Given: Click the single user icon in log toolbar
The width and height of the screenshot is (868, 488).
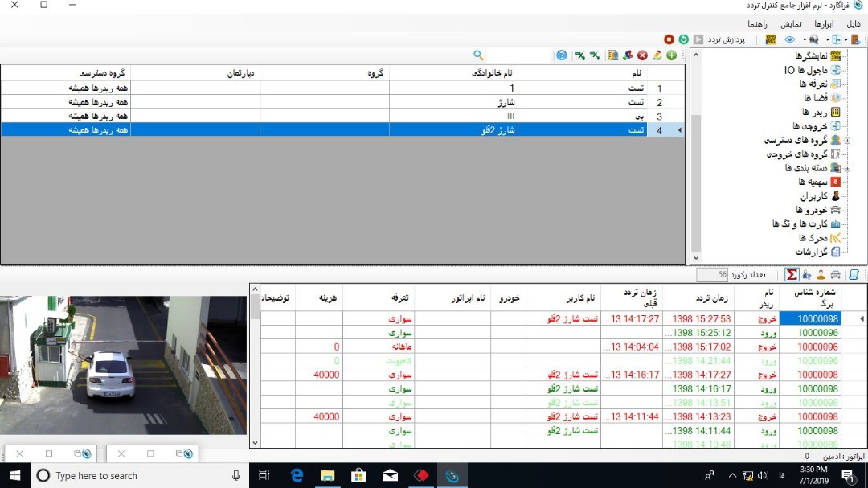Looking at the screenshot, I should (821, 275).
